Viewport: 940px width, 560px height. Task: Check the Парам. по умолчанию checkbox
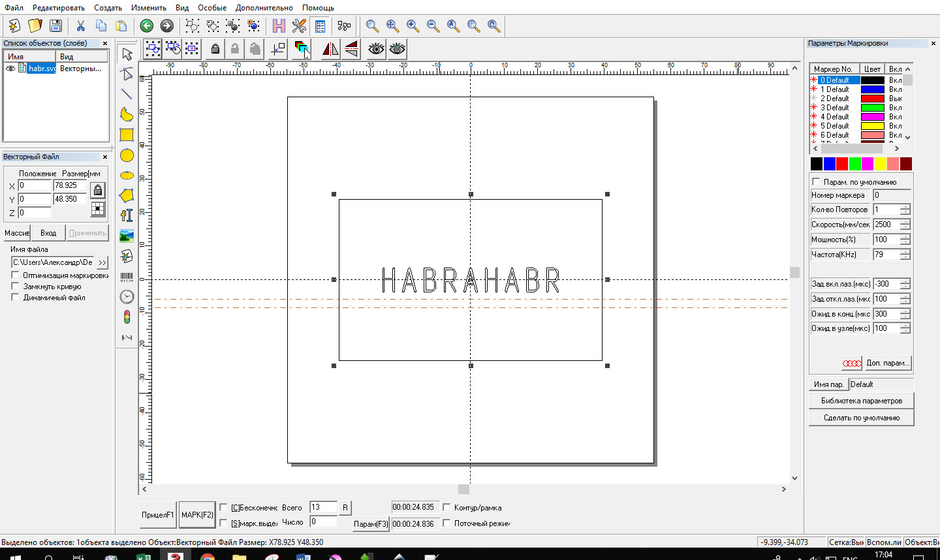click(x=816, y=182)
